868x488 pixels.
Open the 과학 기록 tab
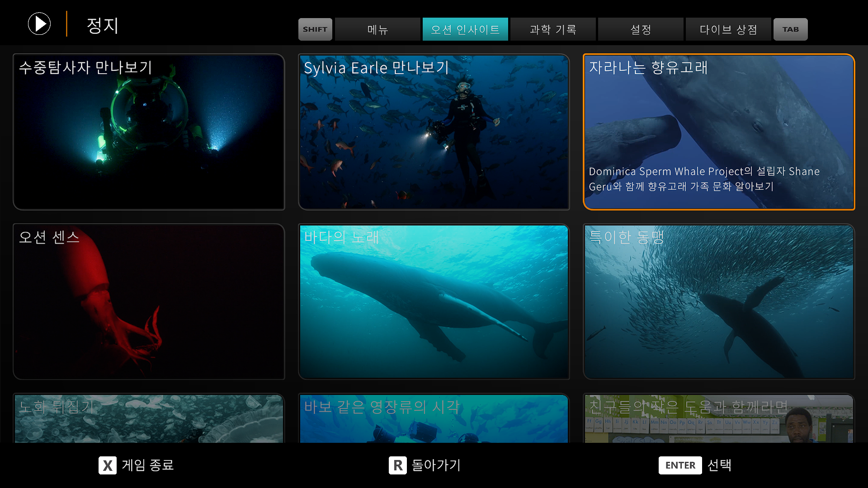click(553, 30)
